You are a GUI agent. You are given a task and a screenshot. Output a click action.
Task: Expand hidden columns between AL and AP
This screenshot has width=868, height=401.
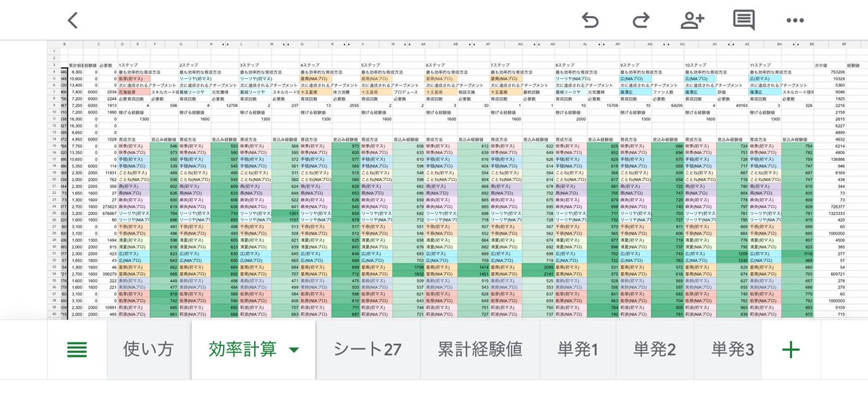pos(602,43)
